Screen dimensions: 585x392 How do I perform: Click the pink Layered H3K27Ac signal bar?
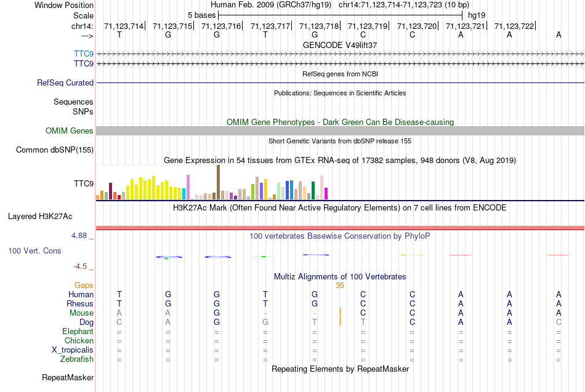click(340, 228)
